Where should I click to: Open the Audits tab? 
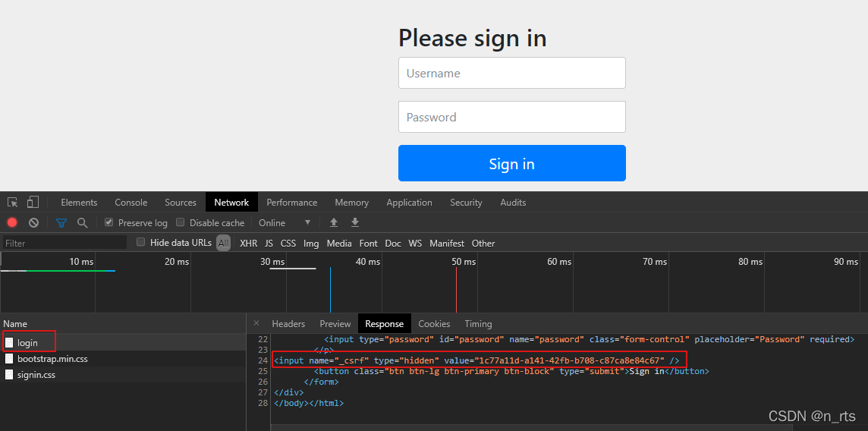pos(513,203)
